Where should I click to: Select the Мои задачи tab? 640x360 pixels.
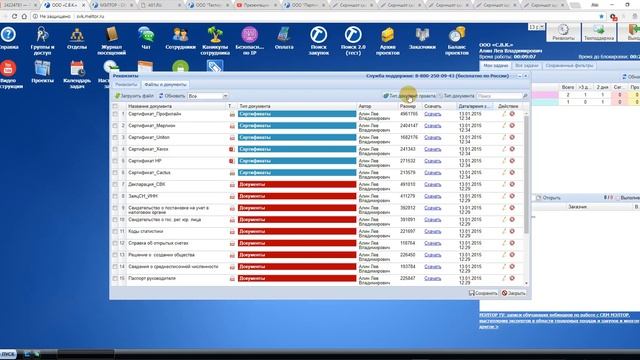tap(496, 66)
